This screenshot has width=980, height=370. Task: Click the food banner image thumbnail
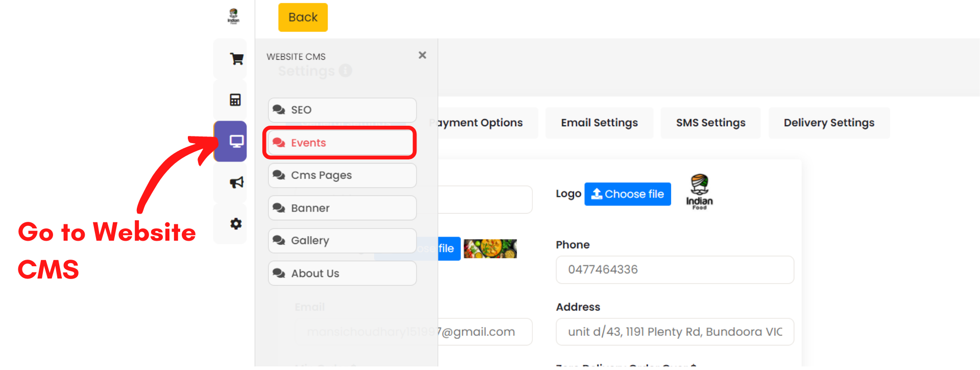[490, 249]
